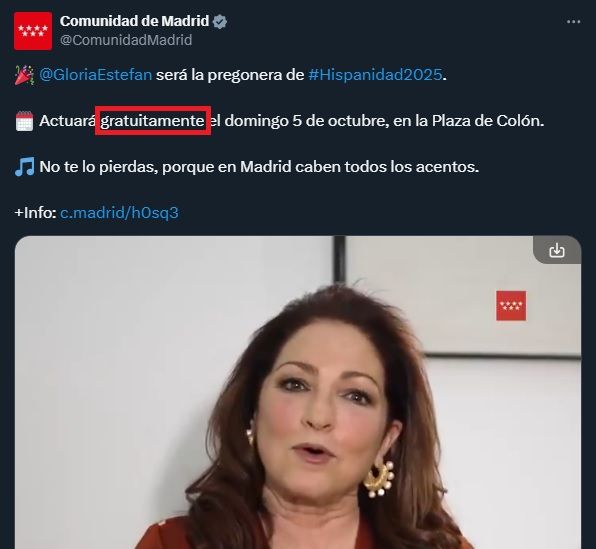Click the red Madrid flag logo in video
Image resolution: width=596 pixels, height=549 pixels.
511,306
